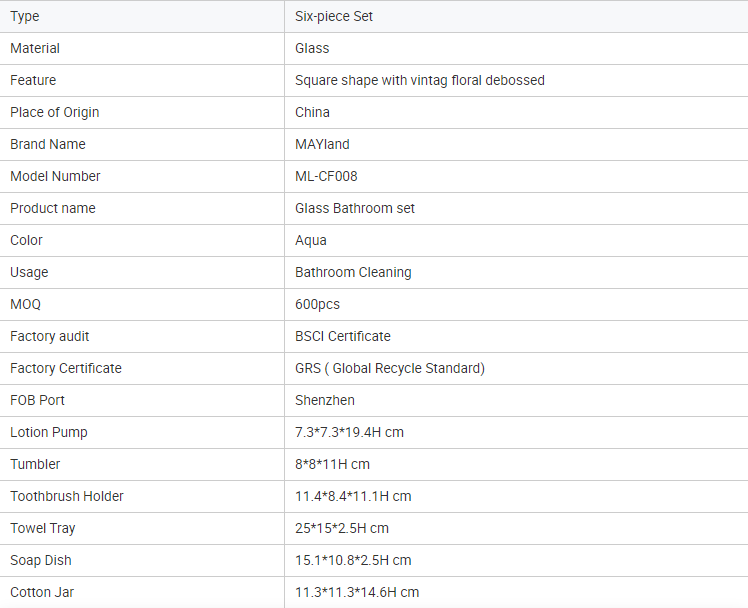
Task: Select the 'Material' label cell
Action: tap(35, 48)
